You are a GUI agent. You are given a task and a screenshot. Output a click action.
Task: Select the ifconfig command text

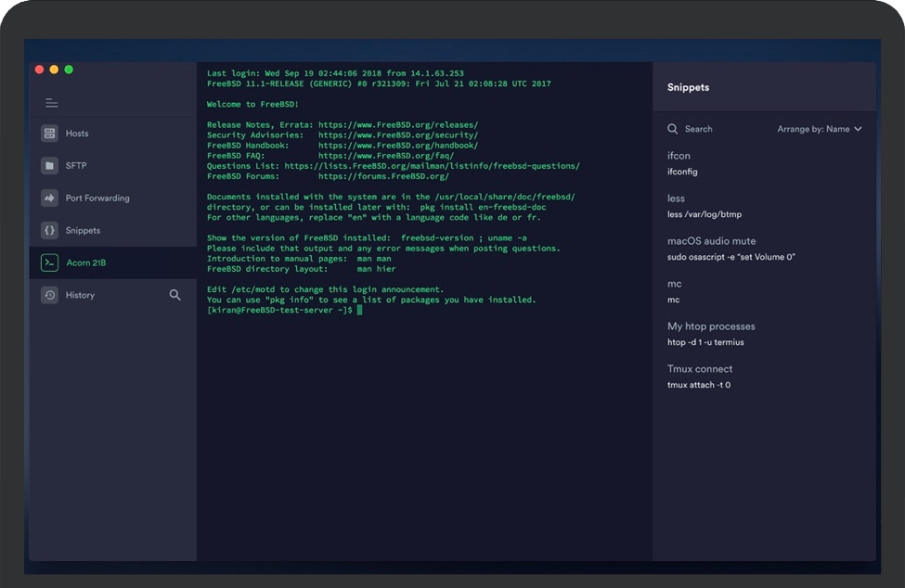(682, 172)
